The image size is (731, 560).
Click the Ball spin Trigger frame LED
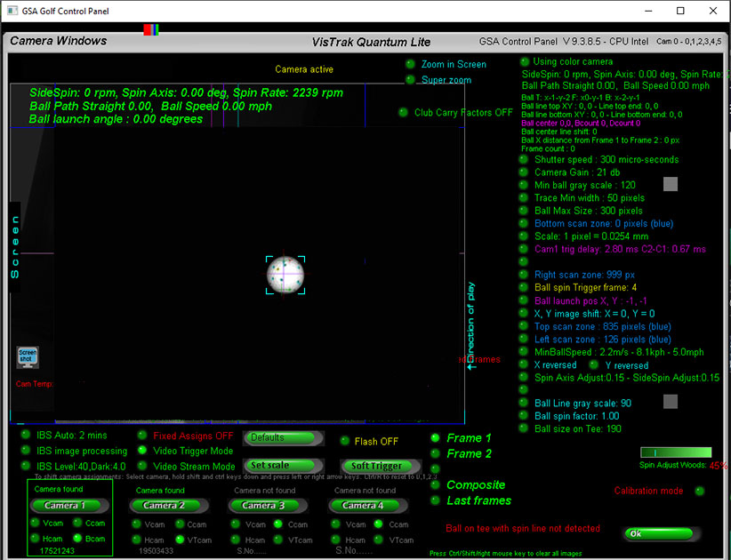pyautogui.click(x=525, y=288)
